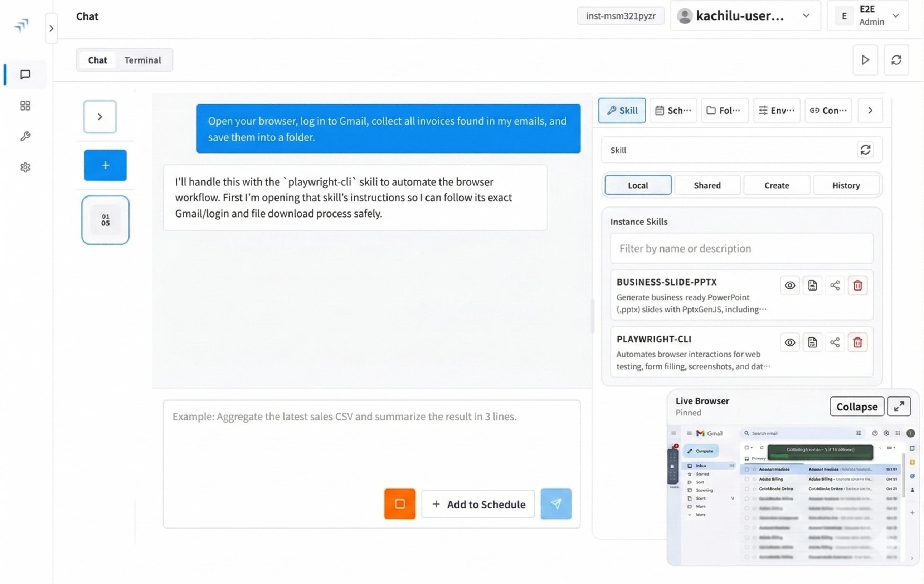Toggle visibility of PLAYWRIGHT-CLI skill
The width and height of the screenshot is (924, 584).
pos(790,342)
